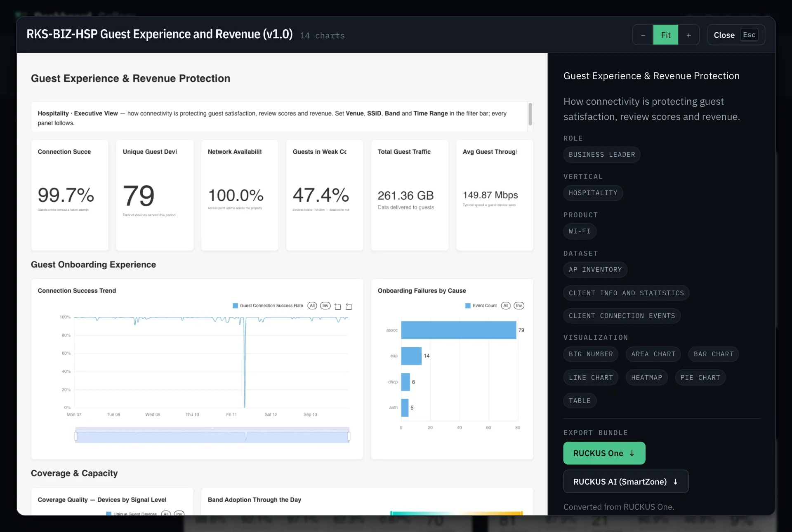Click the zoom reset icon in Connection Success Trend
This screenshot has height=532, width=792.
click(x=349, y=306)
